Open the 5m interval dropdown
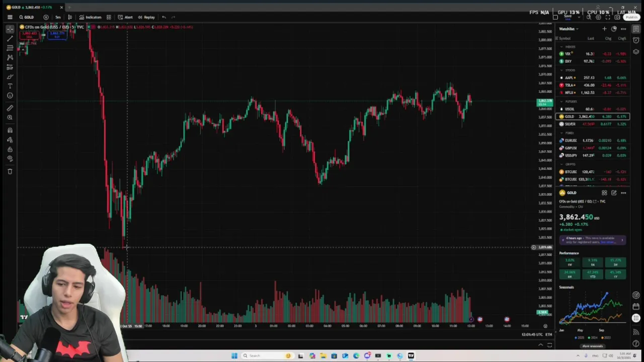This screenshot has height=362, width=644. coord(58,17)
